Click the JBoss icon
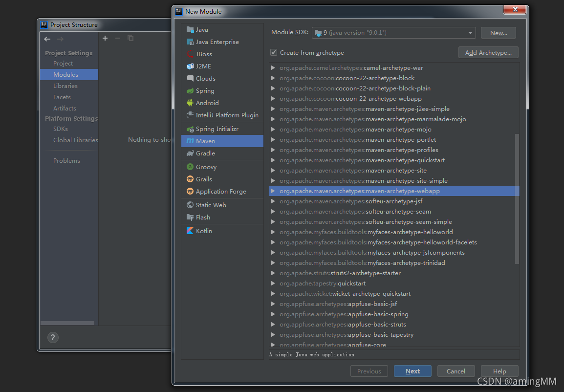The width and height of the screenshot is (564, 392). (x=190, y=54)
